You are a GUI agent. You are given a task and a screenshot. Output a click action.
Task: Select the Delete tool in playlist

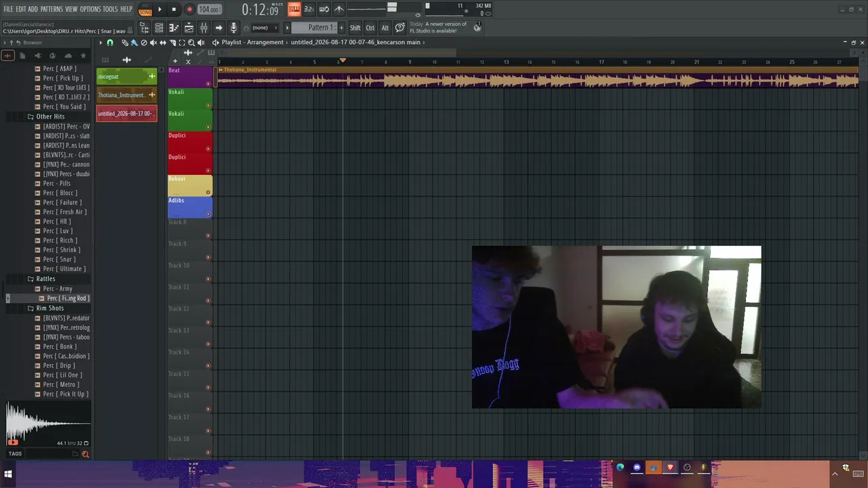[144, 43]
